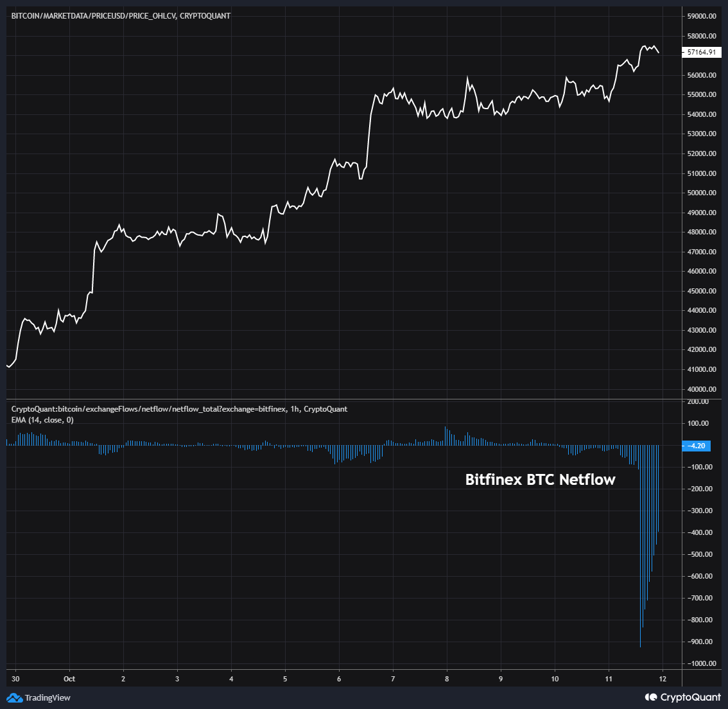Select the date 30 on the time axis
This screenshot has height=709, width=728.
coord(15,678)
